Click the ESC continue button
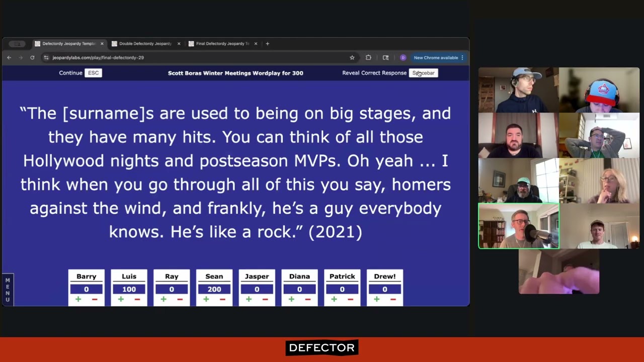 coord(94,73)
